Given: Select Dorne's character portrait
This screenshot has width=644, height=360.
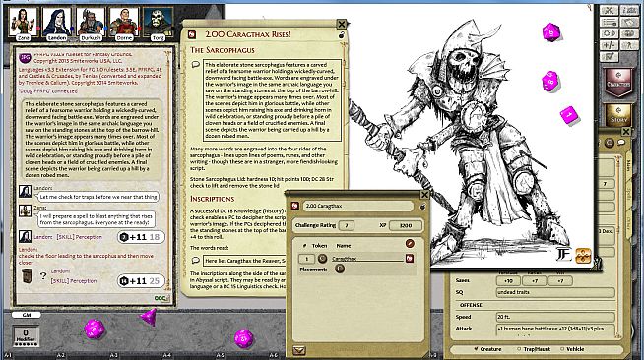Looking at the screenshot, I should 124,22.
